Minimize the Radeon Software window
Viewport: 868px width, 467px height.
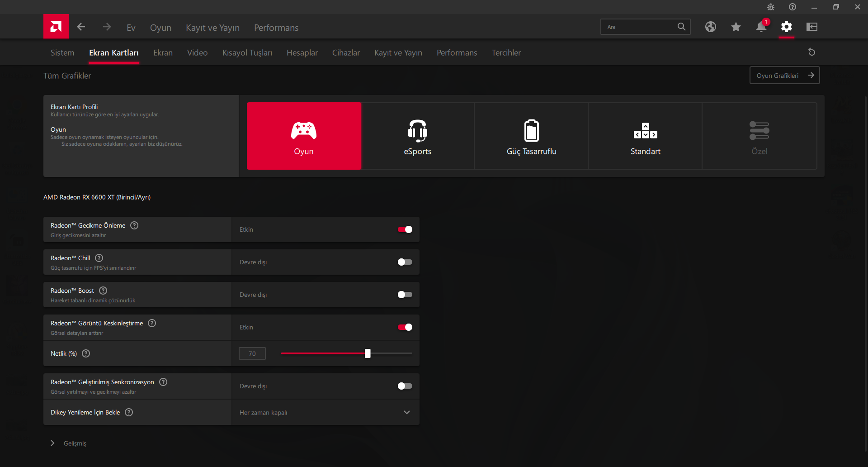(x=814, y=7)
